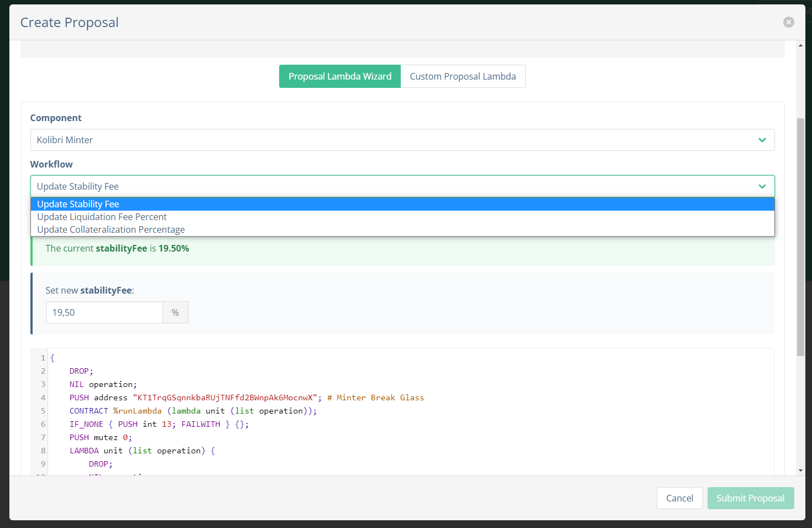Click the scrollbar down arrow
This screenshot has height=528, width=812.
tap(800, 471)
